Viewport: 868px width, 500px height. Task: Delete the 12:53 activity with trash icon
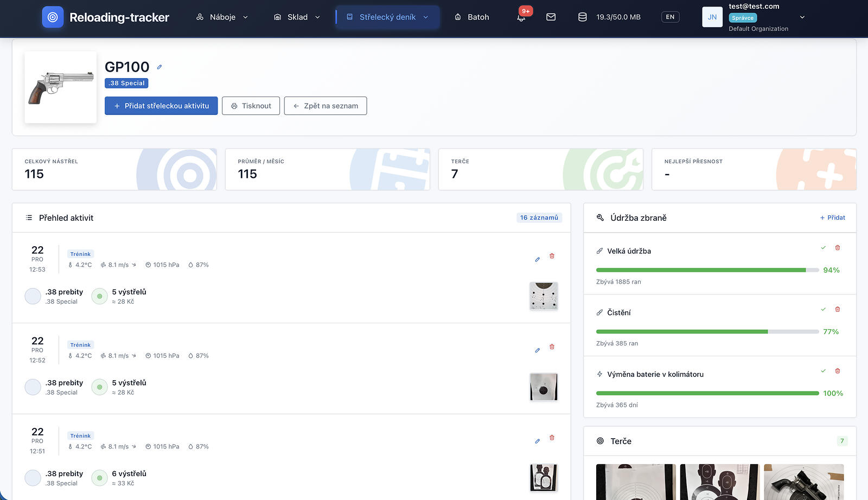pyautogui.click(x=552, y=256)
